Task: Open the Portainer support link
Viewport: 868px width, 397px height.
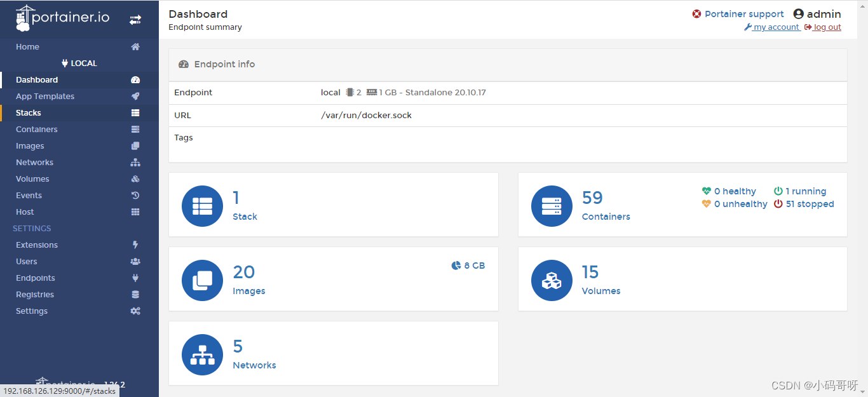Action: click(x=743, y=14)
